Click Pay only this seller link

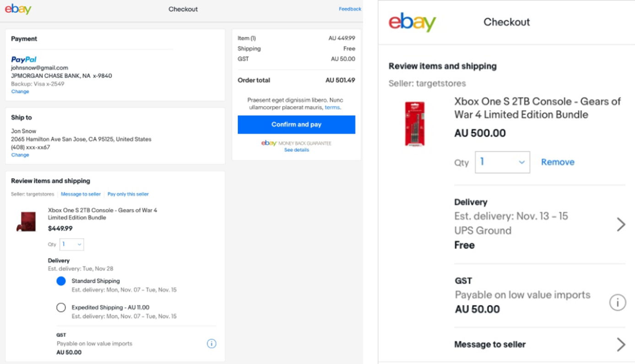128,194
